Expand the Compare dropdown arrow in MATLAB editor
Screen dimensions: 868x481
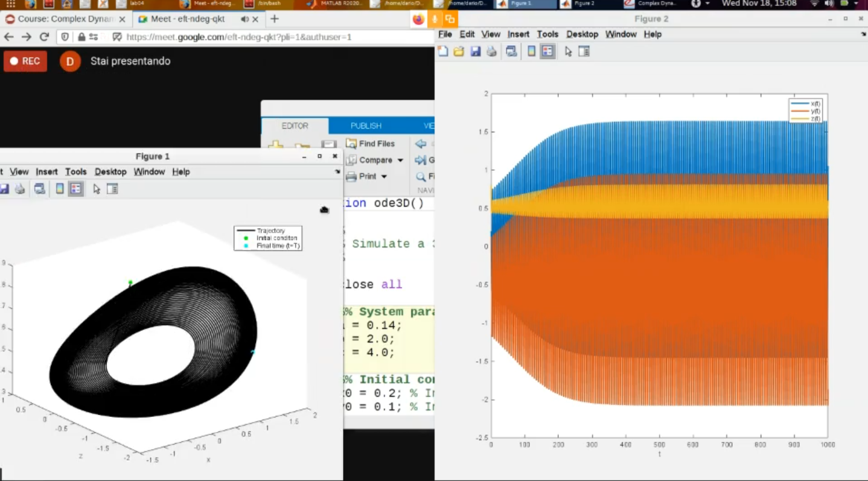[x=400, y=161]
